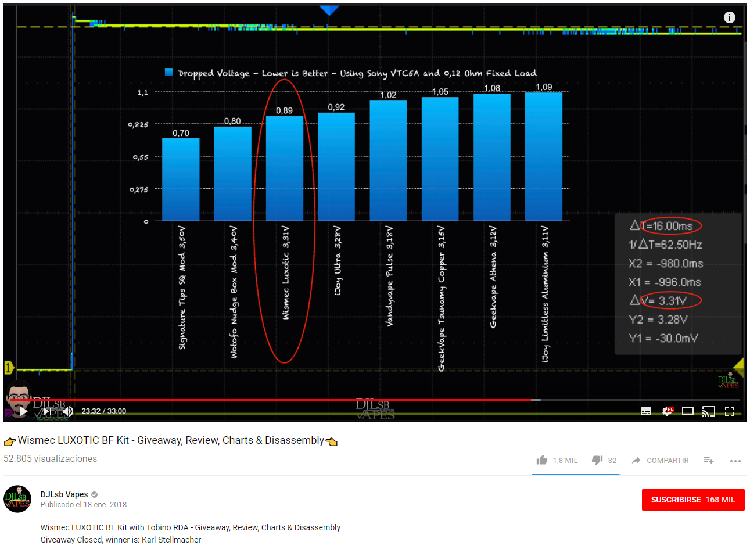Screen dimensions: 750x560
Task: Click the DJLsb Vapes channel avatar
Action: coord(18,499)
